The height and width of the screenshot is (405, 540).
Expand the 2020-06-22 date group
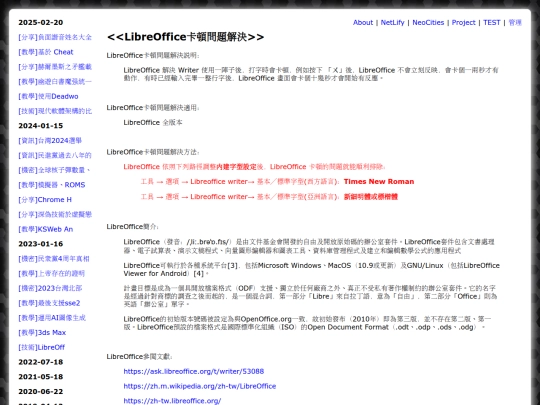click(x=41, y=392)
